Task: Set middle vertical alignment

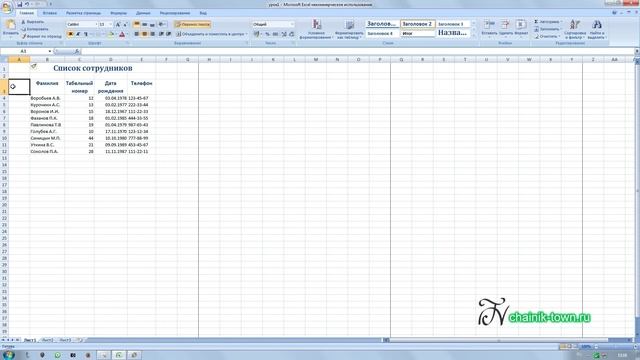Action: pos(144,24)
